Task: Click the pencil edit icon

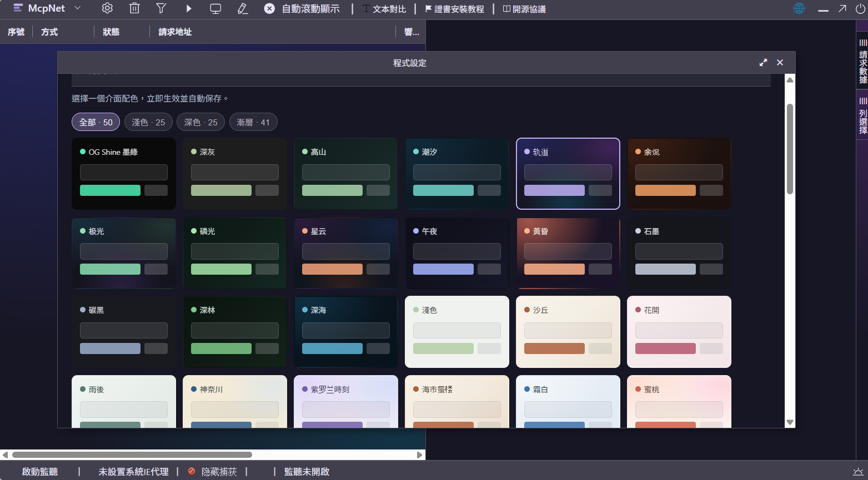Action: point(243,8)
